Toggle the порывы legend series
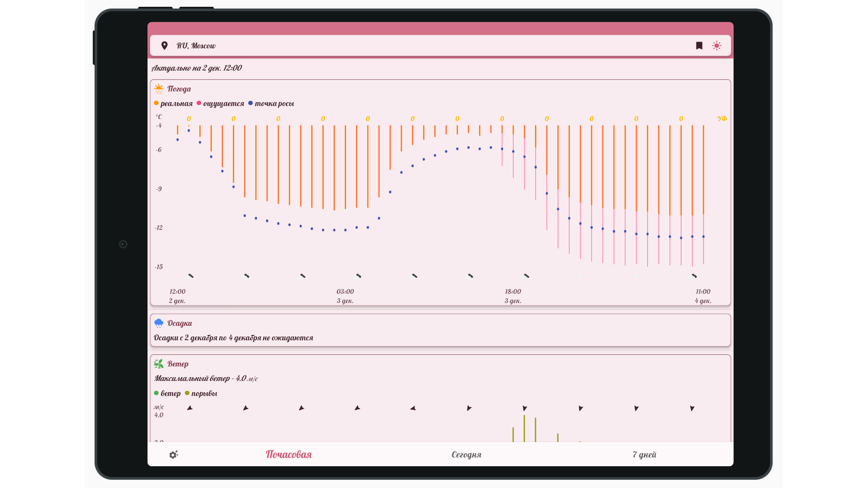 [201, 394]
